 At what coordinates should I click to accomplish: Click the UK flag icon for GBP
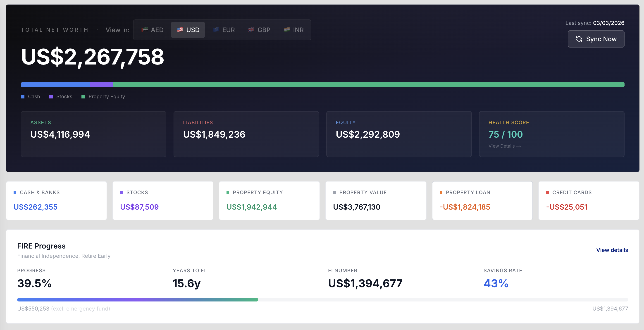click(x=251, y=30)
